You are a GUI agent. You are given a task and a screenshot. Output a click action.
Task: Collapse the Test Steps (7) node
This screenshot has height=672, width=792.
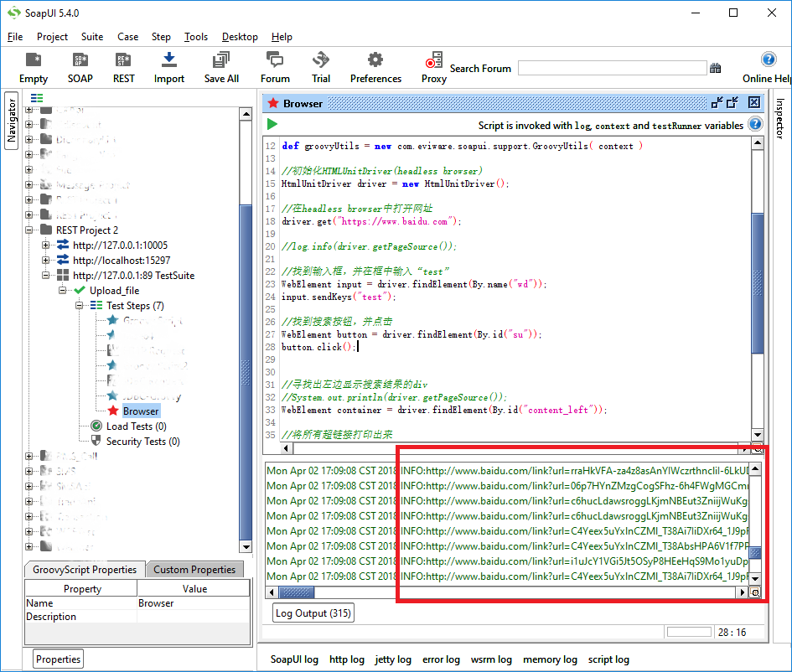pos(80,306)
